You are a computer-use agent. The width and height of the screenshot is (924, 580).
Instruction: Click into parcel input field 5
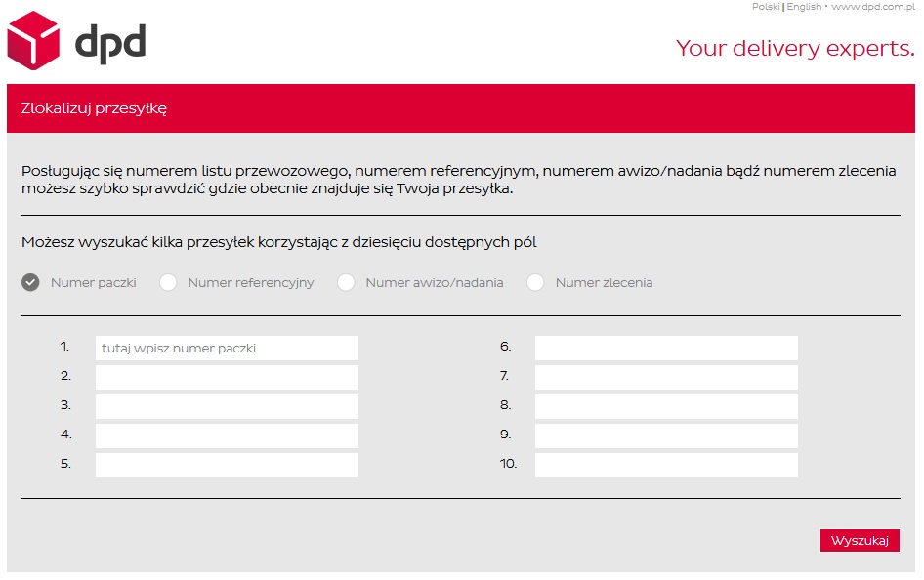(x=227, y=465)
